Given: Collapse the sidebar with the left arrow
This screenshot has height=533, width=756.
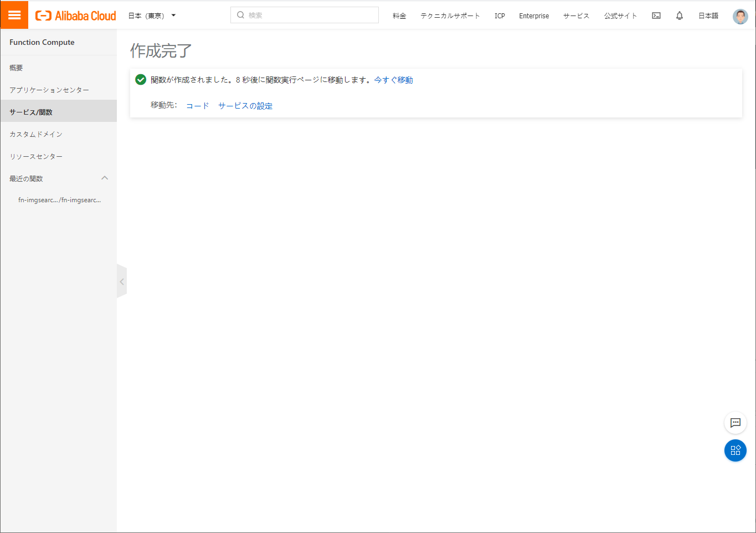Looking at the screenshot, I should click(x=122, y=281).
